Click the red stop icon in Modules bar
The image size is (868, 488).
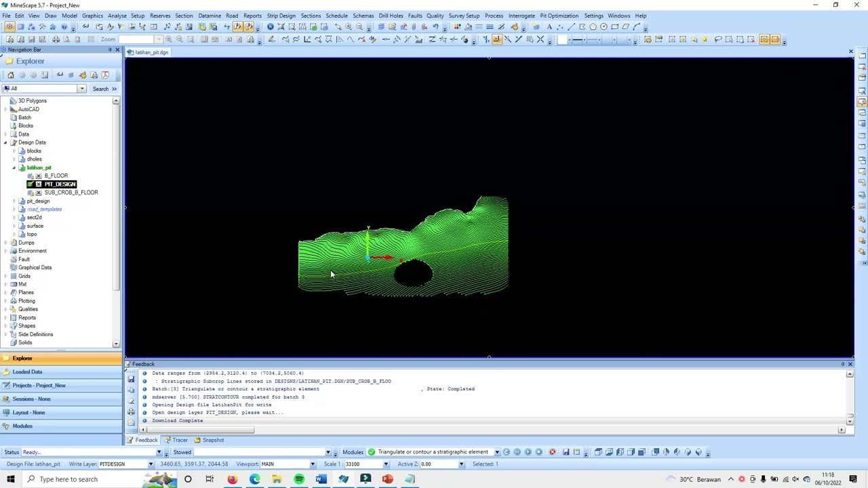[x=552, y=452]
